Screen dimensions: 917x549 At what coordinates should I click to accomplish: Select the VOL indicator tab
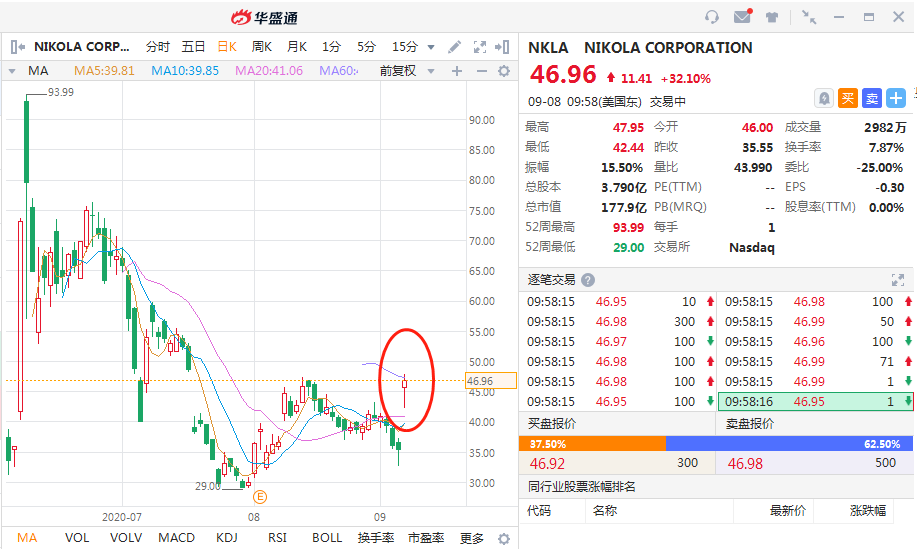pos(77,538)
